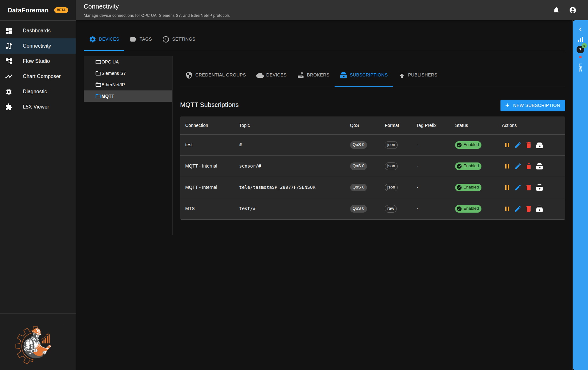Viewport: 588px width, 370px height.
Task: Delete the test subscription using the trash icon
Action: (x=528, y=145)
